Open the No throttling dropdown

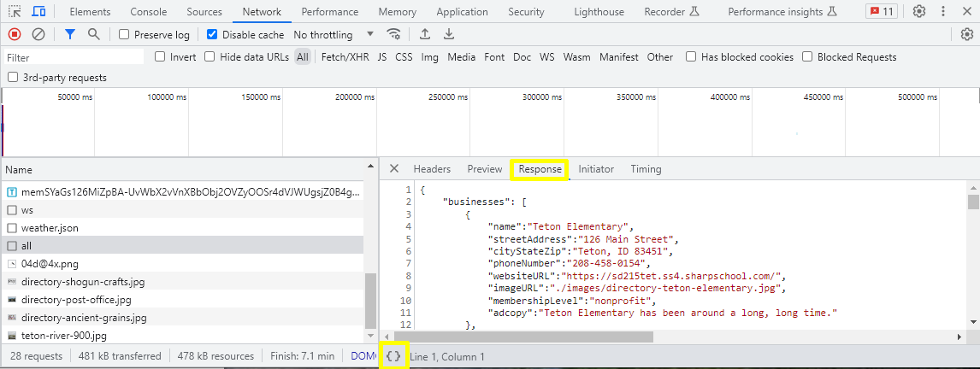point(334,35)
